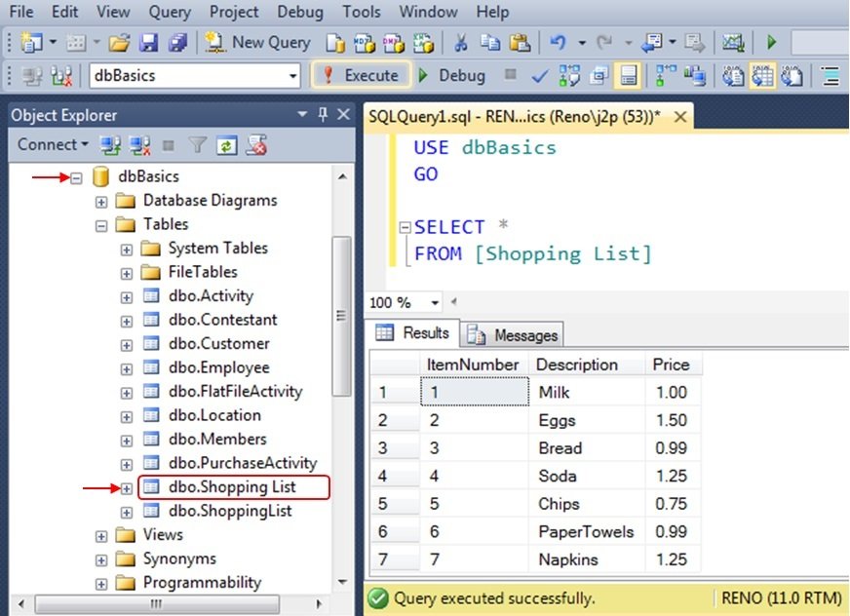Screen dimensions: 850x616
Task: Open the File menu
Action: [21, 12]
